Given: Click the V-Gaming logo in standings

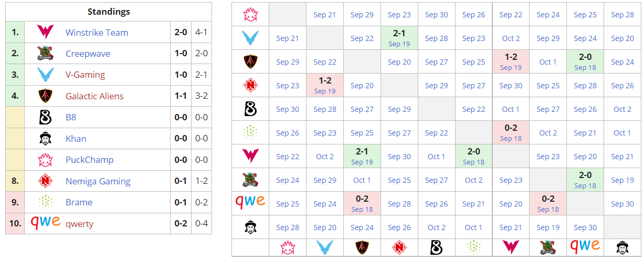Looking at the screenshot, I should click(x=45, y=75).
